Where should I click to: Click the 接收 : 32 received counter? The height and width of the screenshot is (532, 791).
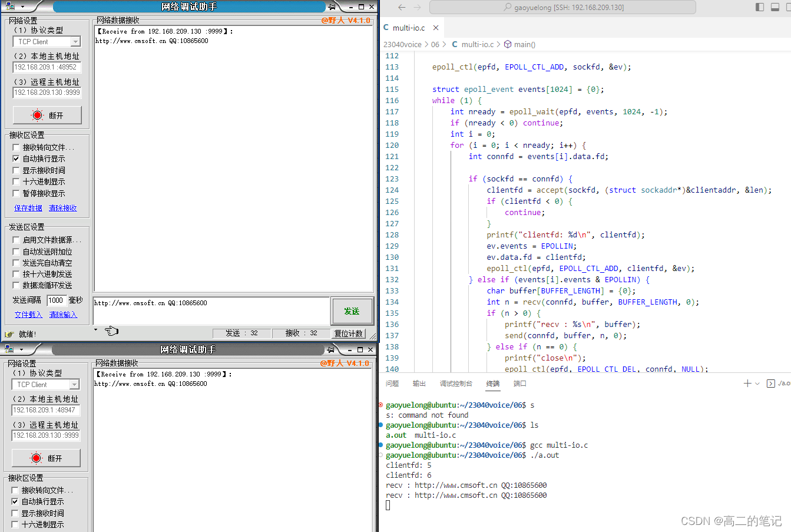(302, 333)
